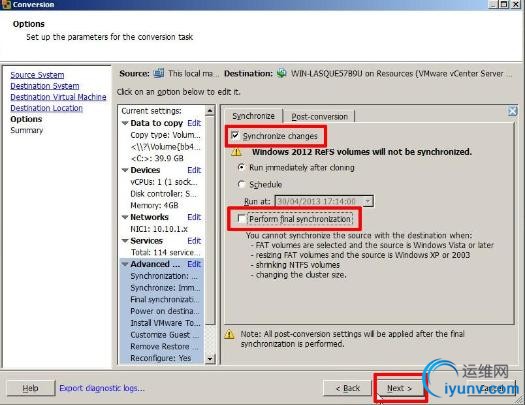Image resolution: width=525 pixels, height=405 pixels.
Task: Select the 'Final synchronizati...' row
Action: (x=164, y=299)
